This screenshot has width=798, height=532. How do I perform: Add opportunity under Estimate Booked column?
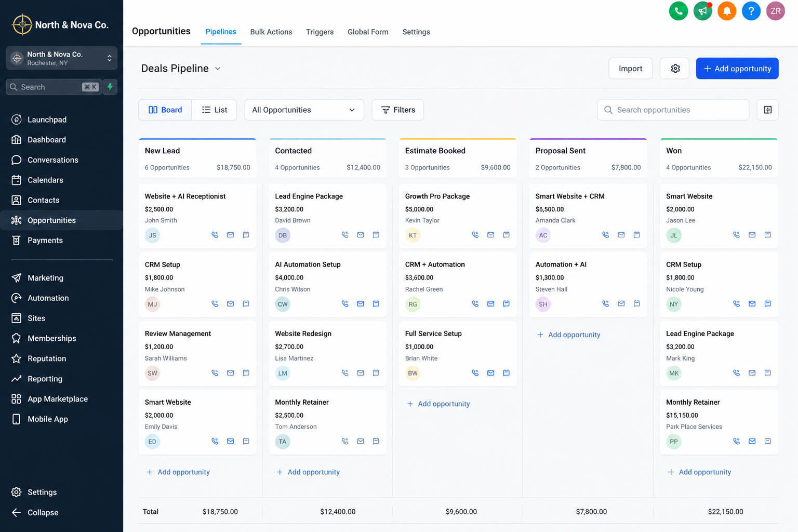point(438,404)
